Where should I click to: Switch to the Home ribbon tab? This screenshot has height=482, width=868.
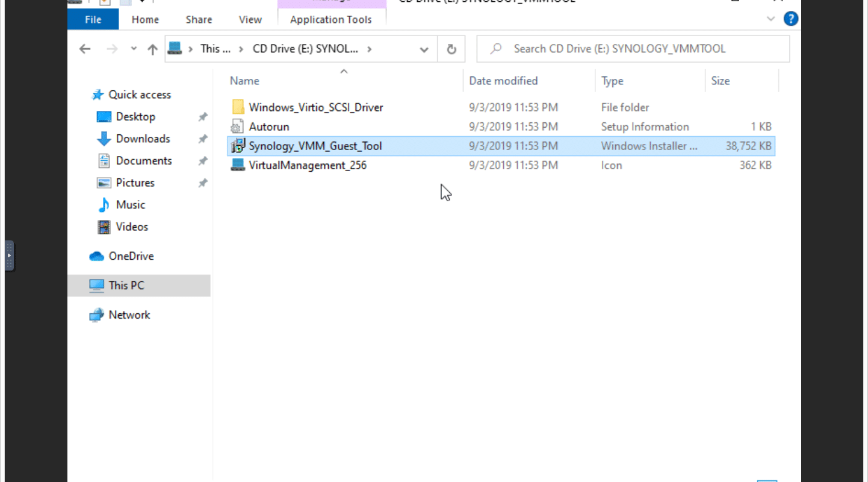(x=145, y=19)
